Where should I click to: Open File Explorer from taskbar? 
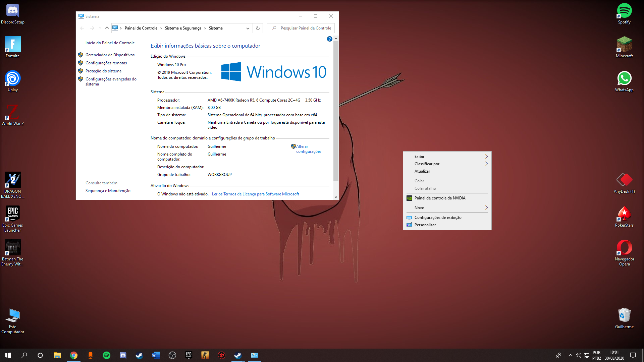(x=57, y=355)
